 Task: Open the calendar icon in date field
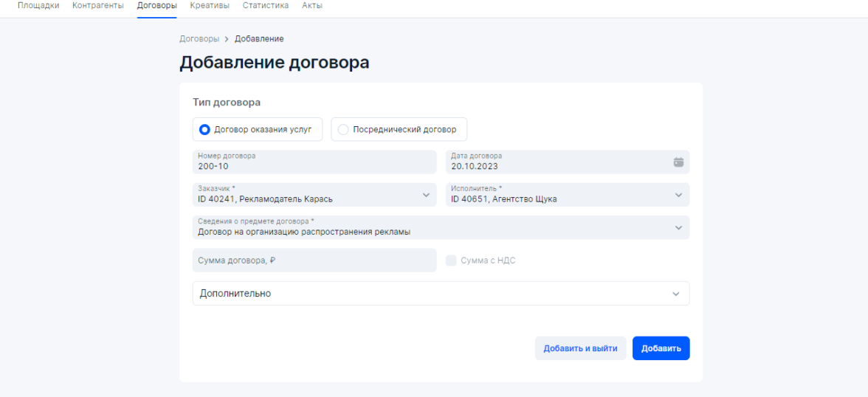pyautogui.click(x=678, y=162)
